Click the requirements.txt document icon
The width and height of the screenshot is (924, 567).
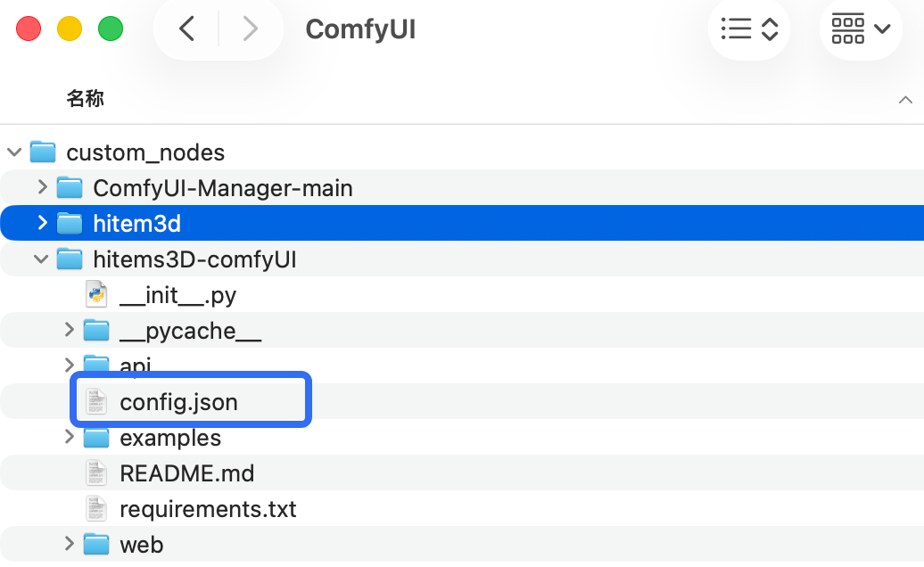click(x=95, y=508)
